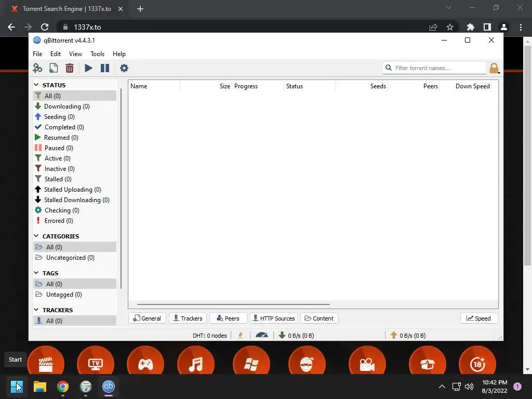Open Applications windows-logo category icon on 1337x
Image resolution: width=532 pixels, height=399 pixels.
(x=251, y=362)
